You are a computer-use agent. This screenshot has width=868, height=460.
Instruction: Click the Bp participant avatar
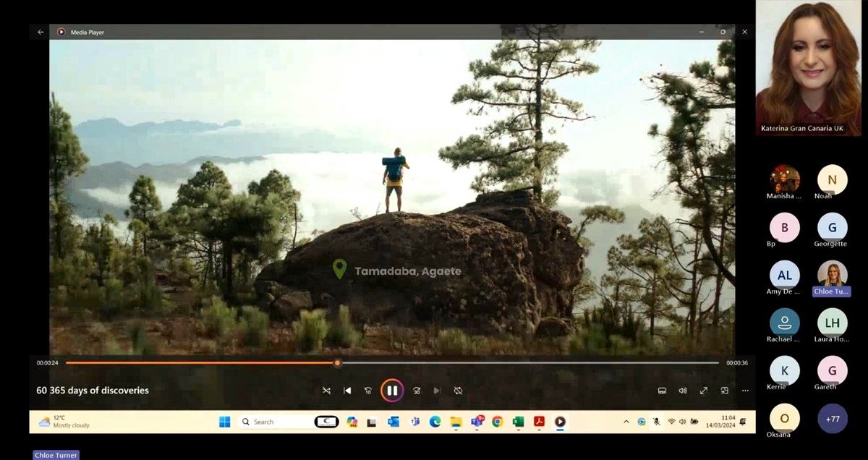click(x=785, y=228)
